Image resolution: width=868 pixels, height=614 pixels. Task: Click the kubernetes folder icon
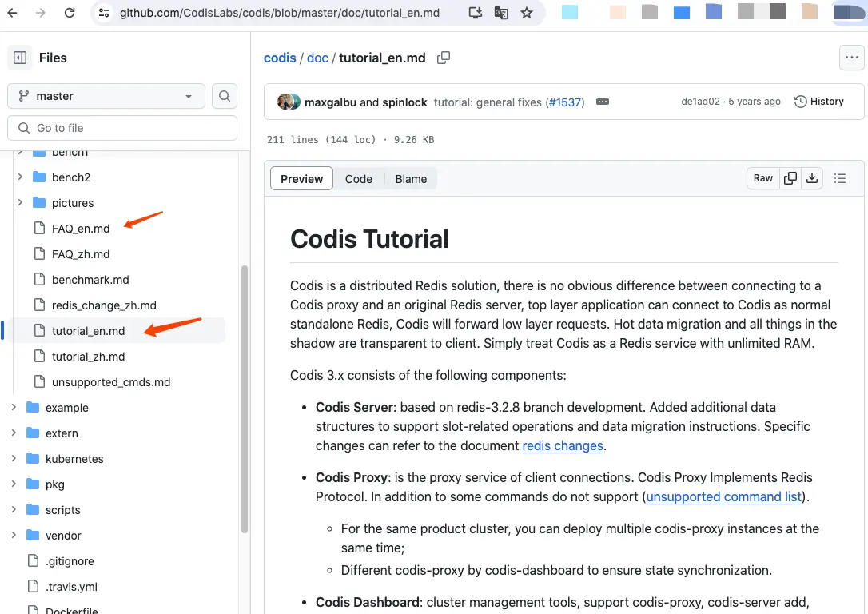[x=34, y=458]
